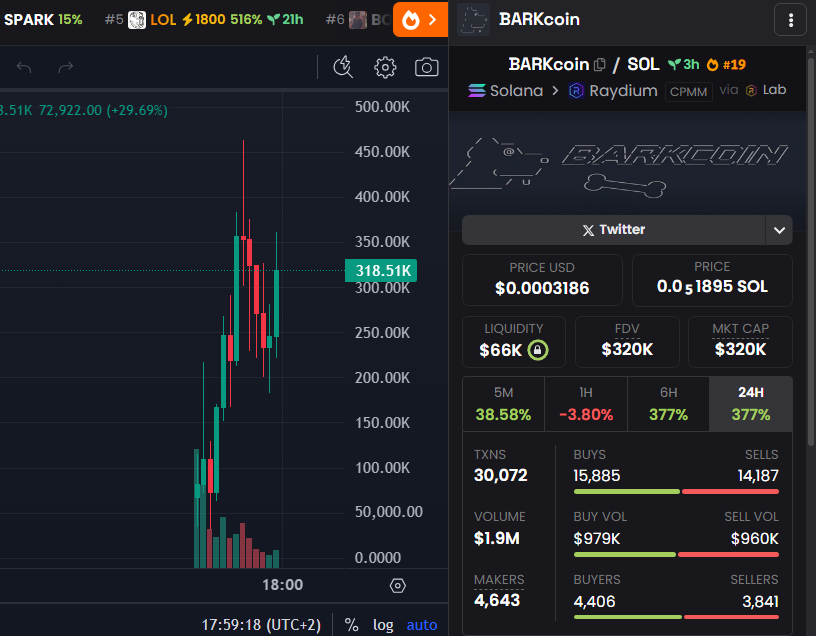Click the MAKERS value 4,643
This screenshot has width=816, height=636.
497,601
